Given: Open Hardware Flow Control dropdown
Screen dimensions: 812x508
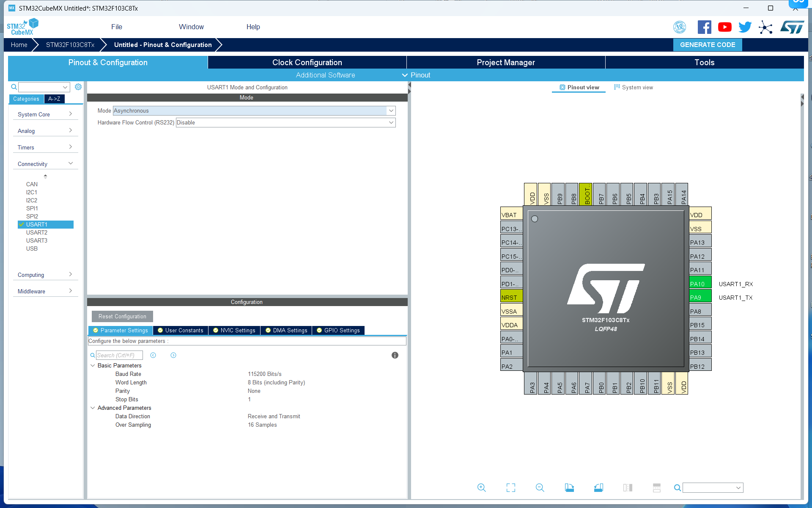Looking at the screenshot, I should (x=285, y=122).
